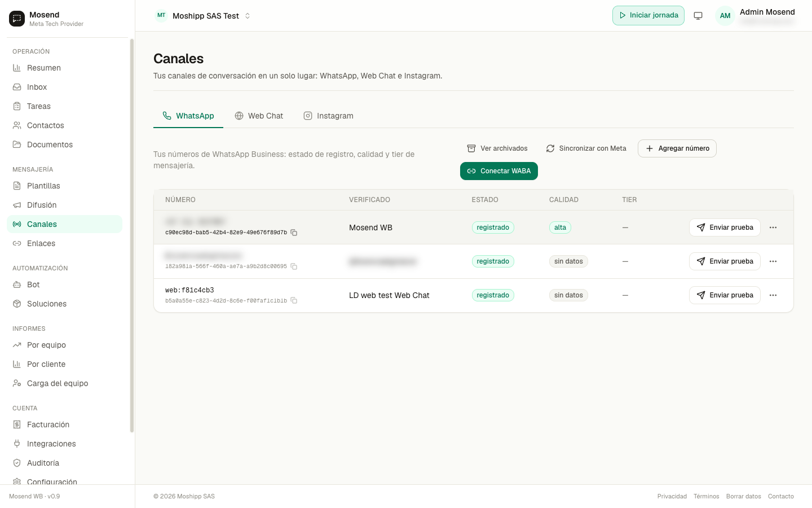
Task: Click the LD web test Web Chat name
Action: (389, 295)
